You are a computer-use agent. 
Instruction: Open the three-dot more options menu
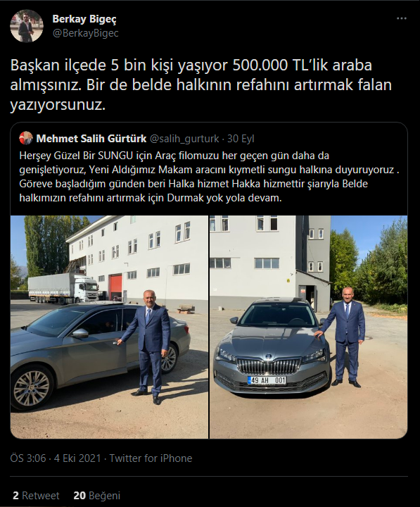pyautogui.click(x=401, y=18)
